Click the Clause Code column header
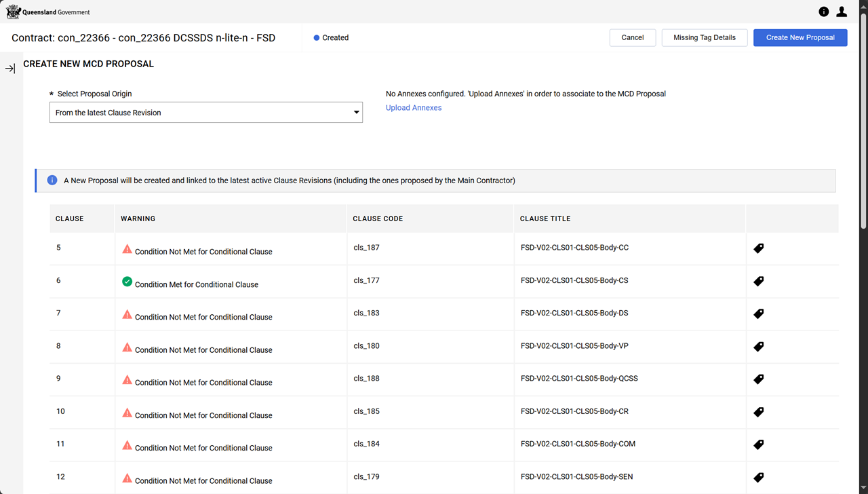 (378, 218)
